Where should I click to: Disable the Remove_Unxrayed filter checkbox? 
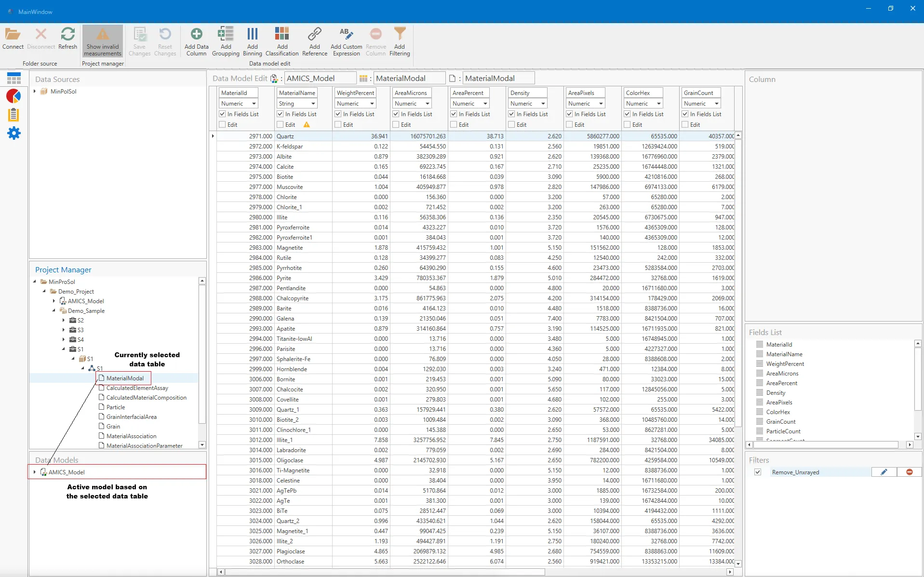pos(758,472)
